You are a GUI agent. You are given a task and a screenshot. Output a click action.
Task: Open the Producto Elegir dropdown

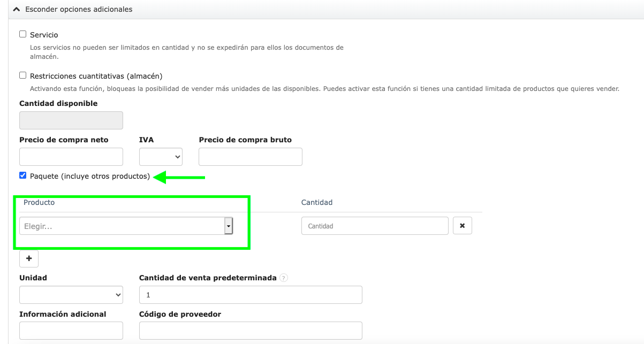tap(122, 226)
